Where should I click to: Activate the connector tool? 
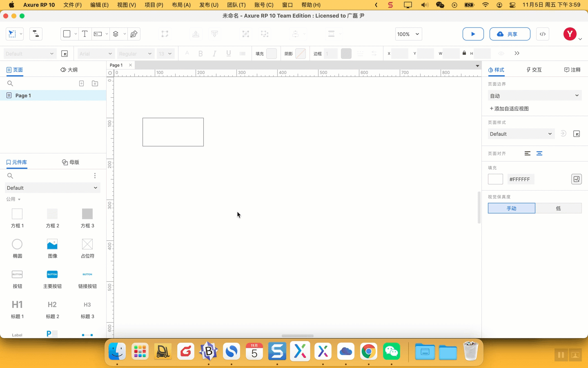36,34
